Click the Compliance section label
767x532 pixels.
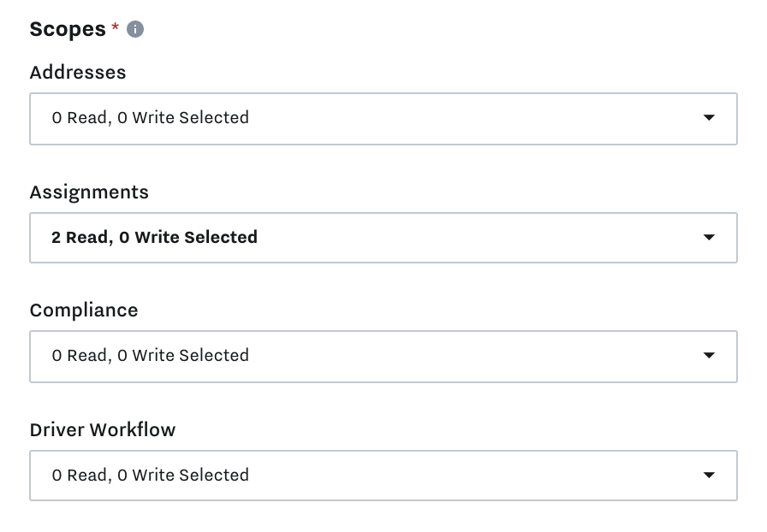pos(84,310)
